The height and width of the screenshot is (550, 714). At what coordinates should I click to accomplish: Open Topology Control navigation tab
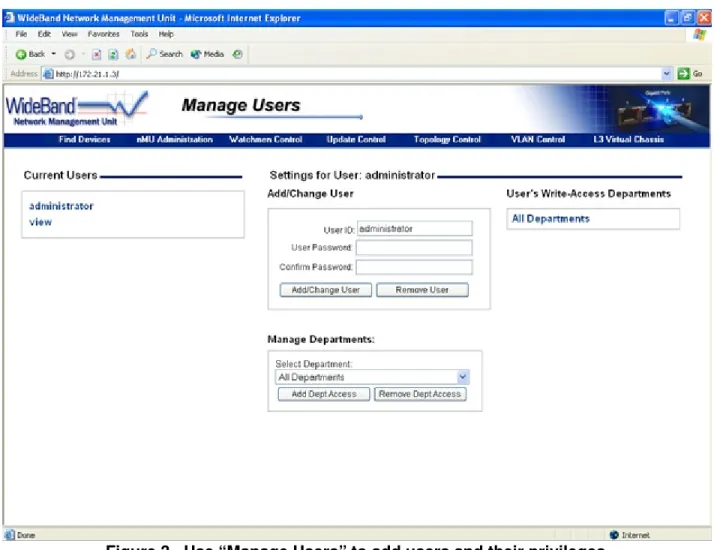447,139
